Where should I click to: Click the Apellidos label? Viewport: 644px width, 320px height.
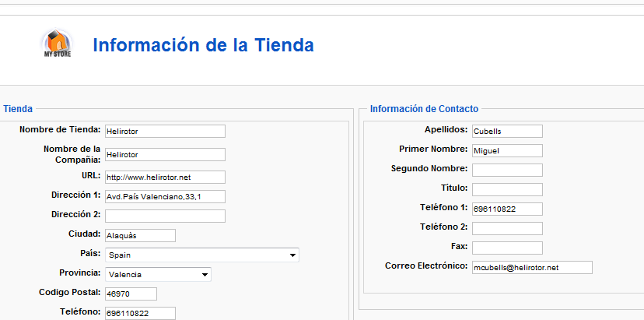[446, 129]
